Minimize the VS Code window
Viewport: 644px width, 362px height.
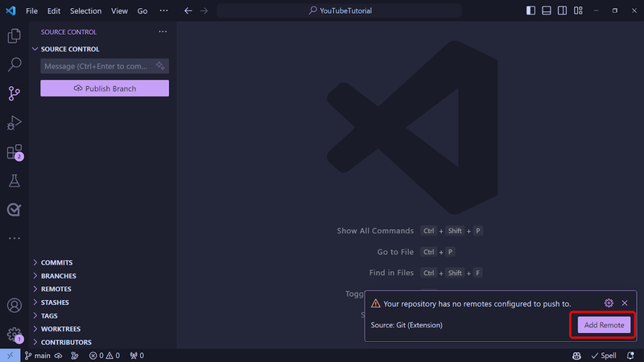click(596, 10)
